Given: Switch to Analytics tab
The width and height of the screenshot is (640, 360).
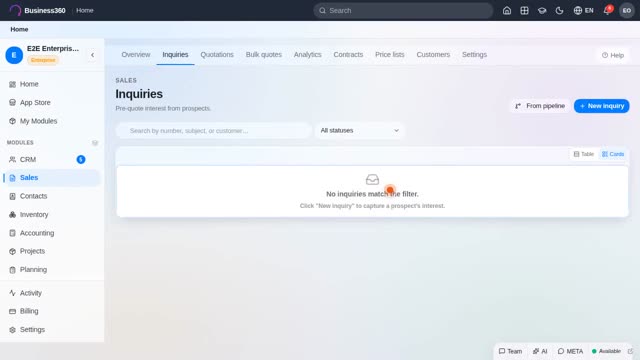Looking at the screenshot, I should [307, 55].
